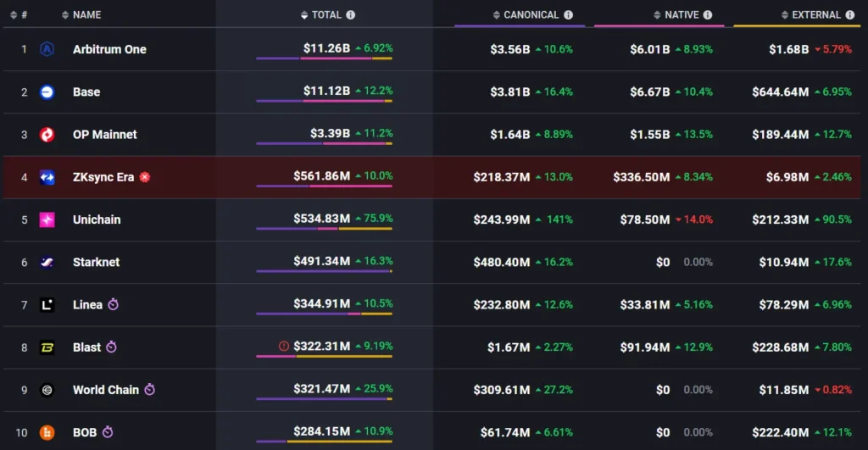
Task: Open the Linea project link
Action: click(87, 305)
